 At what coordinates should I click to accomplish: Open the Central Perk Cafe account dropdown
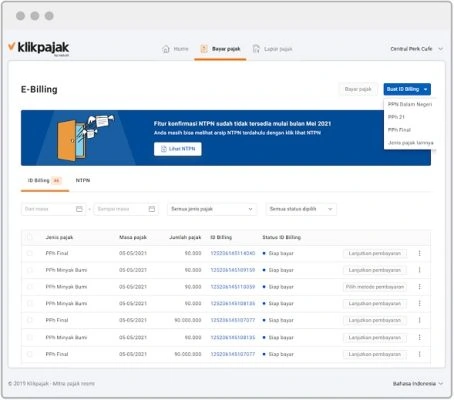[x=417, y=49]
